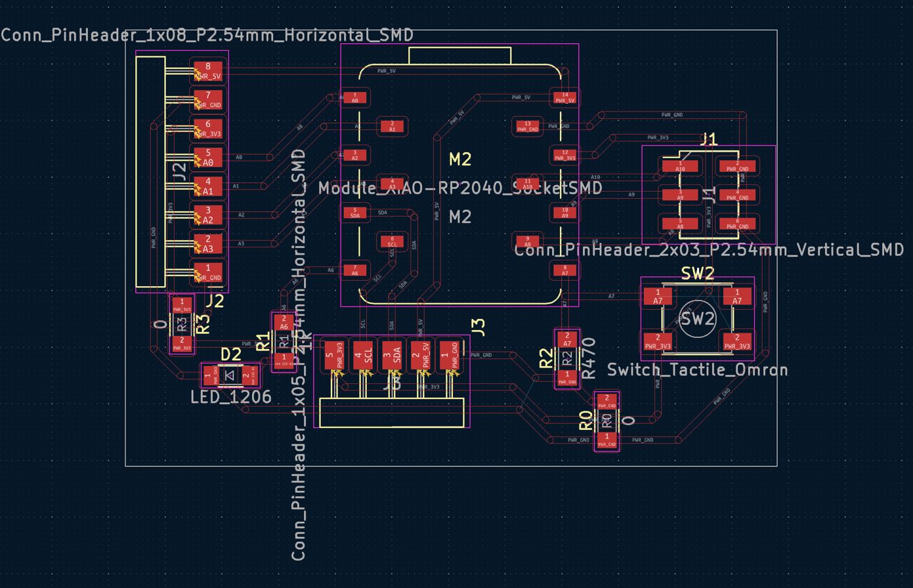The height and width of the screenshot is (588, 913).
Task: Pick J1 header pad 2 PWR_GND
Action: click(737, 166)
